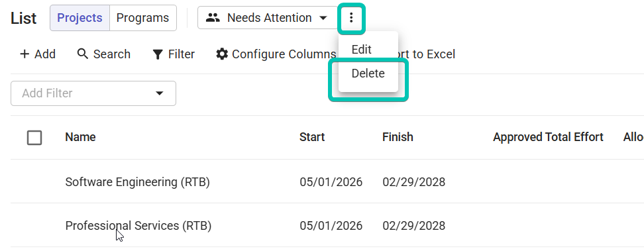
Task: Click inside the Add Filter field
Action: [93, 93]
